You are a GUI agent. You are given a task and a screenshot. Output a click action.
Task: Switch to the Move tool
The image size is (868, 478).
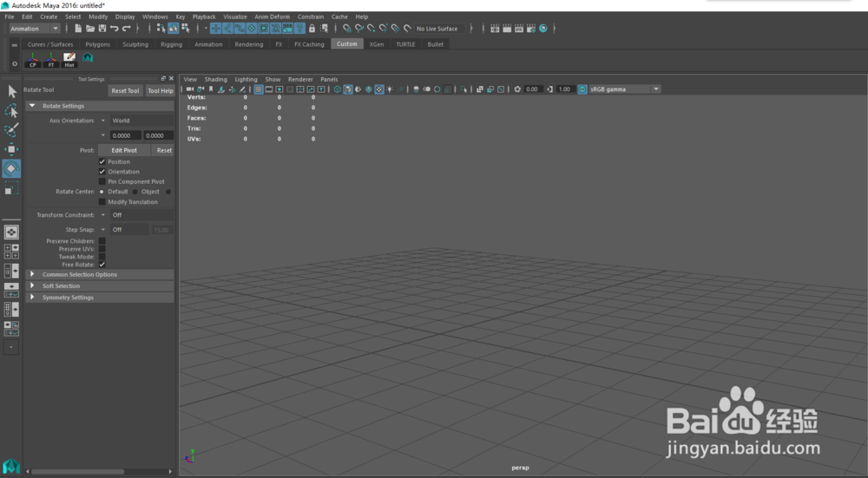pyautogui.click(x=11, y=149)
